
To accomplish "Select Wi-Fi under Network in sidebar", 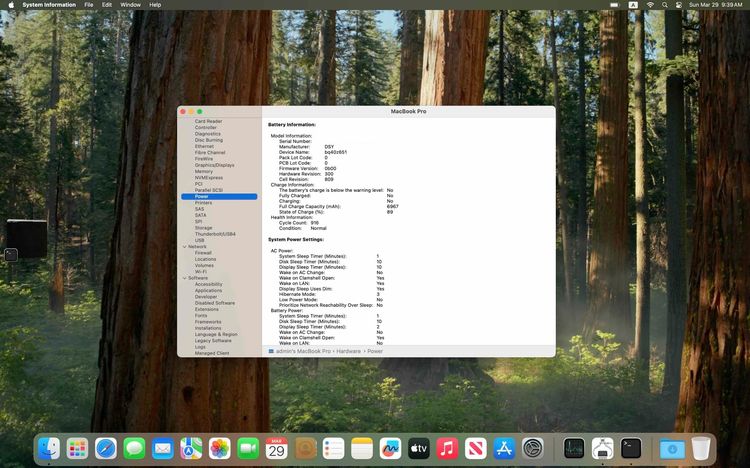I will click(200, 272).
